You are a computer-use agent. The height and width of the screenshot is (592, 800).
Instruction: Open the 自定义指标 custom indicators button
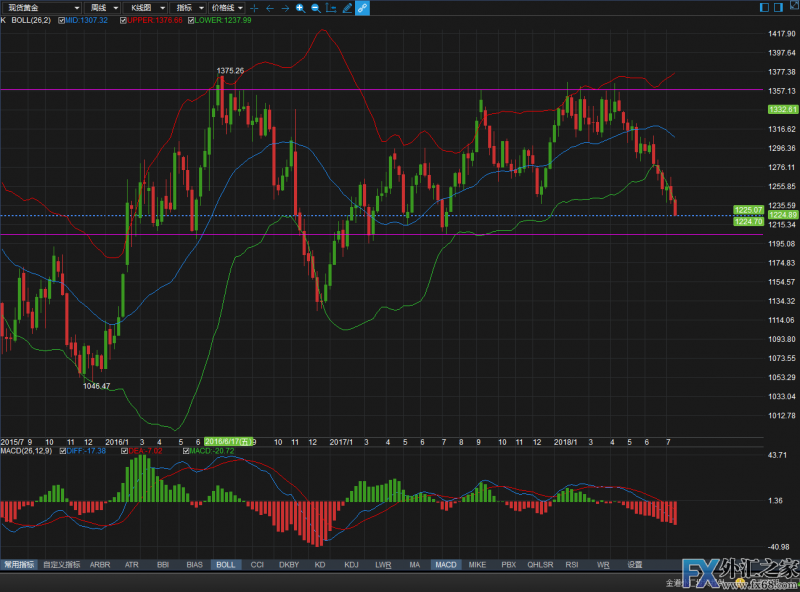tap(59, 565)
